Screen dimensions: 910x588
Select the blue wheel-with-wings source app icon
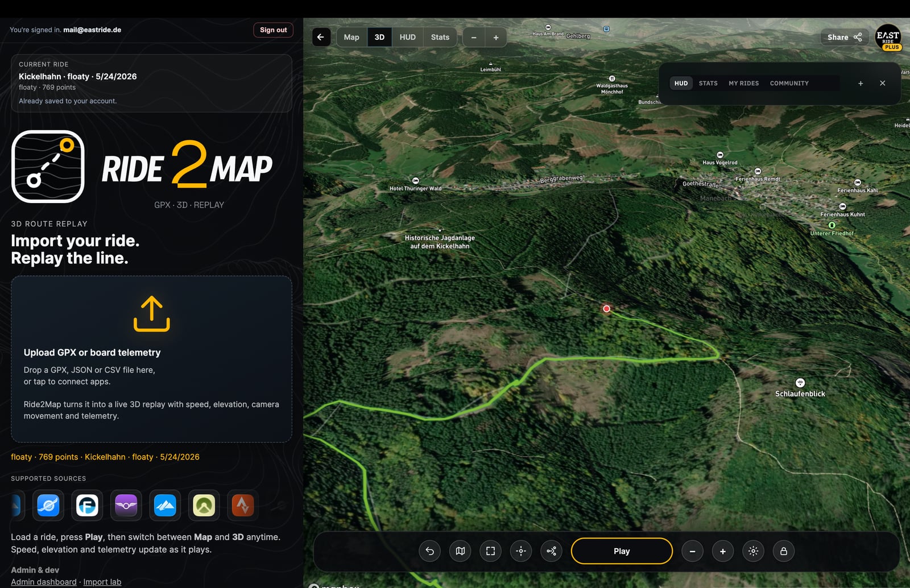click(x=48, y=505)
